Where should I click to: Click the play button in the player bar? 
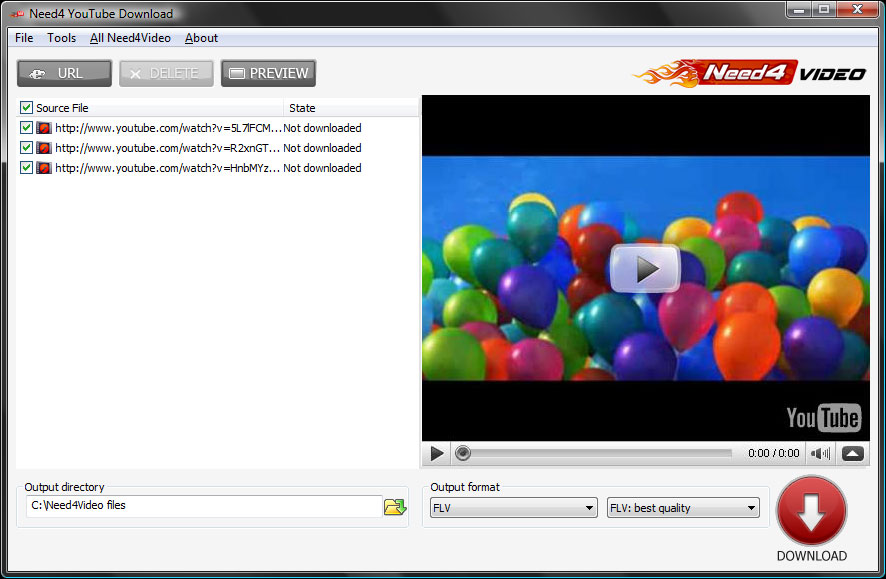(436, 453)
